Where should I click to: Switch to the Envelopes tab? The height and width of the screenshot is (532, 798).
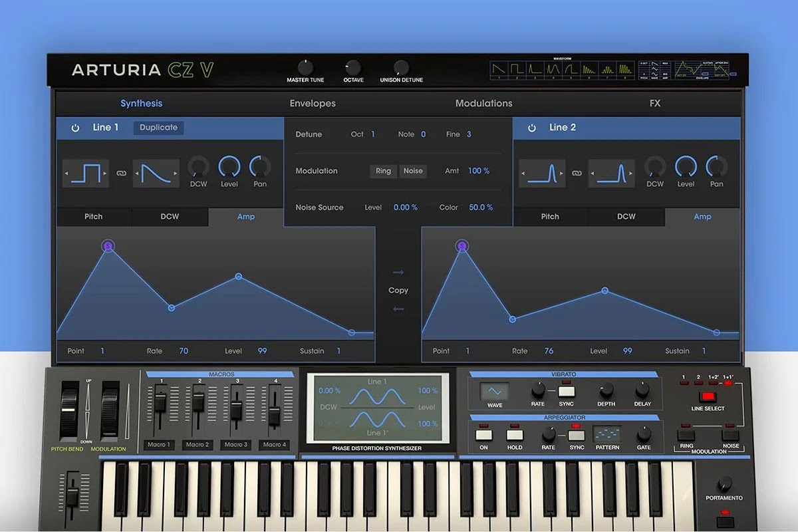click(313, 104)
